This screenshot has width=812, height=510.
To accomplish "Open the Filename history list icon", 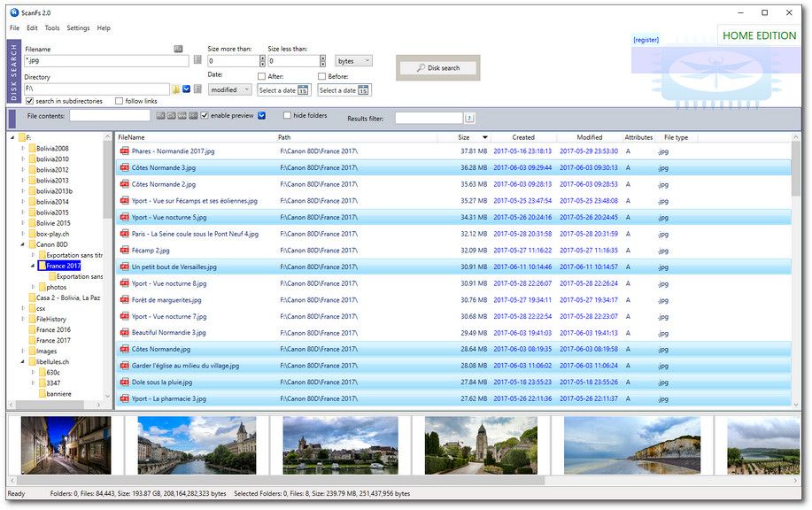I will click(x=197, y=60).
